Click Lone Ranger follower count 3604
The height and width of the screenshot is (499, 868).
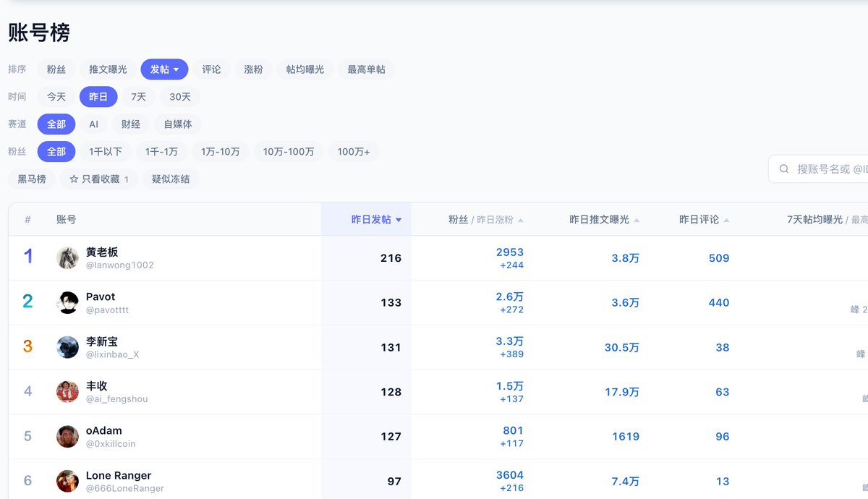coord(510,476)
